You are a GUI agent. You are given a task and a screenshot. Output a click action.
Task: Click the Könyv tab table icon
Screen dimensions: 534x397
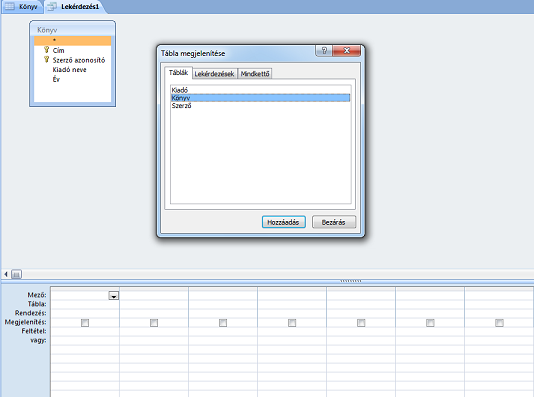[10, 6]
